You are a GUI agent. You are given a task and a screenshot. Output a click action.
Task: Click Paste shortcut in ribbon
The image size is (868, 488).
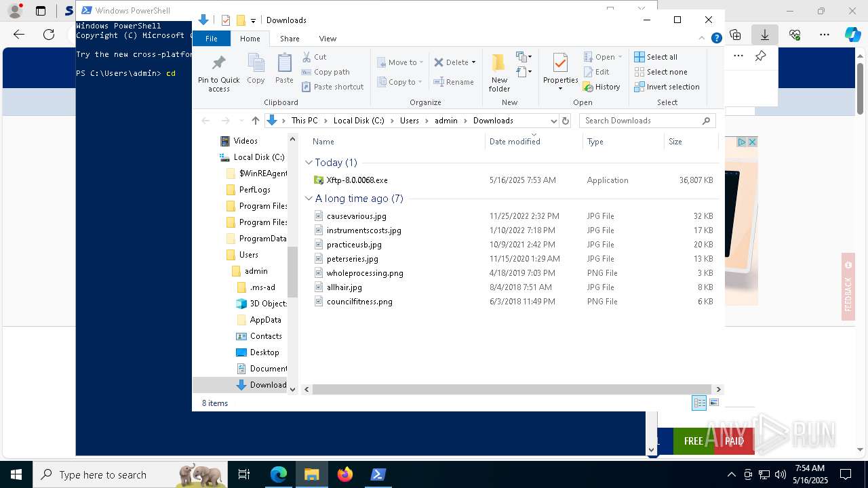pyautogui.click(x=332, y=87)
